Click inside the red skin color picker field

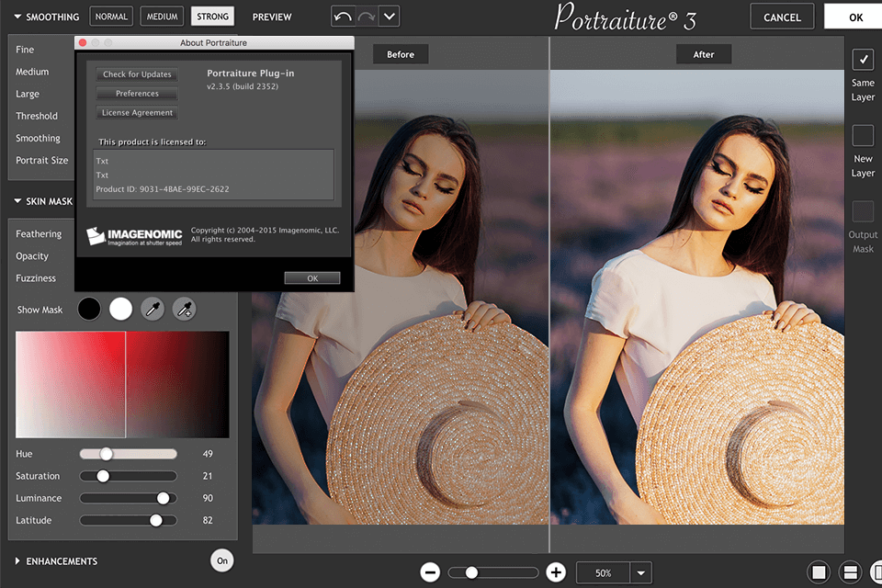tap(122, 384)
